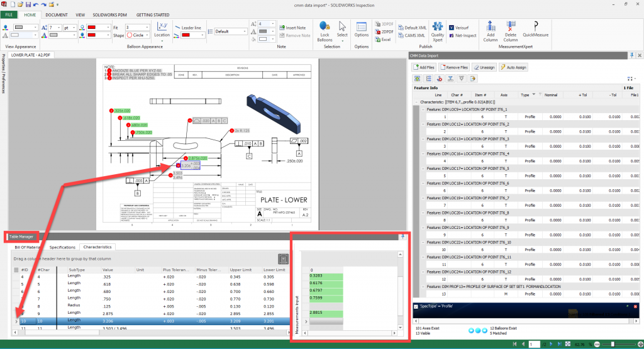Click the Auto Assign button

513,67
